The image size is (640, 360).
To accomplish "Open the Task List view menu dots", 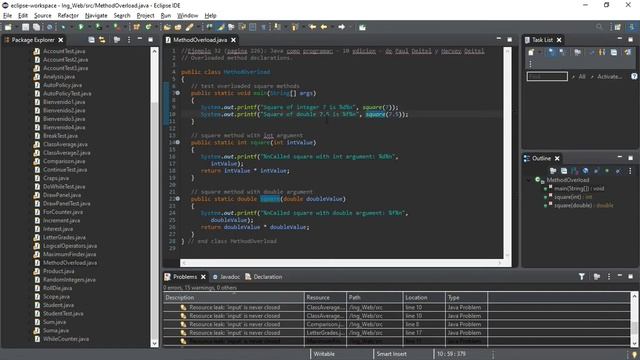I will click(530, 64).
